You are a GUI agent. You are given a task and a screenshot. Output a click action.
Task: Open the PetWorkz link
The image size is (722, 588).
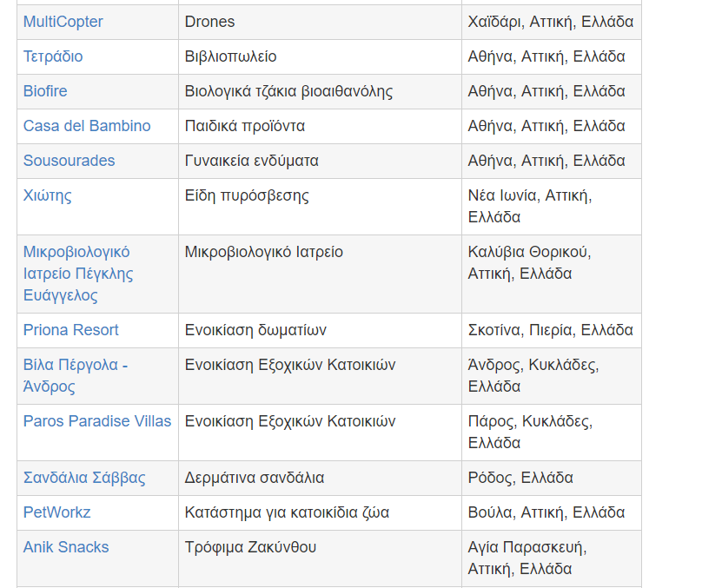coord(57,512)
